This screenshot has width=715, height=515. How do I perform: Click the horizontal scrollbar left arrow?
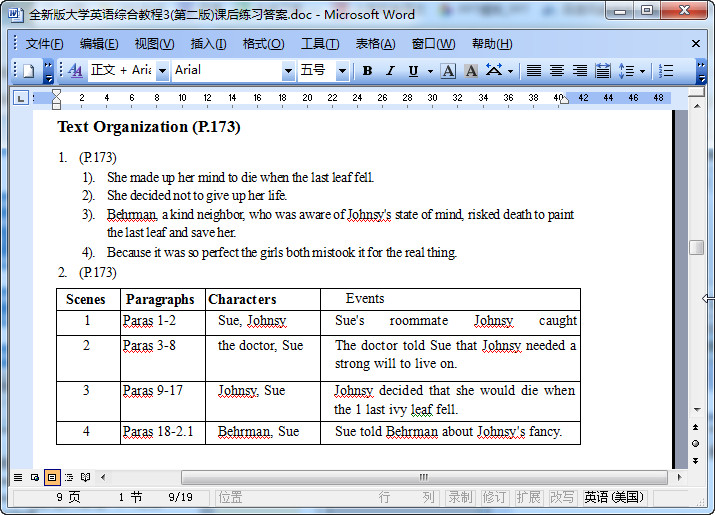tap(104, 478)
